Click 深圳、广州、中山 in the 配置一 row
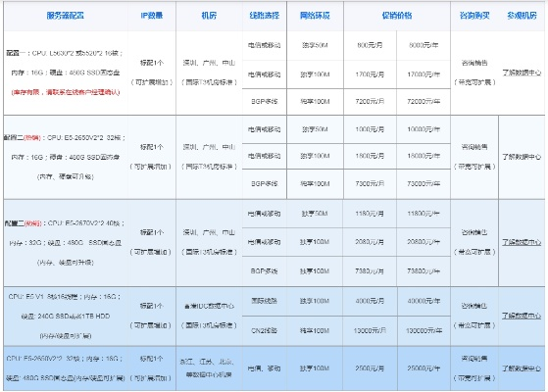 pyautogui.click(x=209, y=63)
